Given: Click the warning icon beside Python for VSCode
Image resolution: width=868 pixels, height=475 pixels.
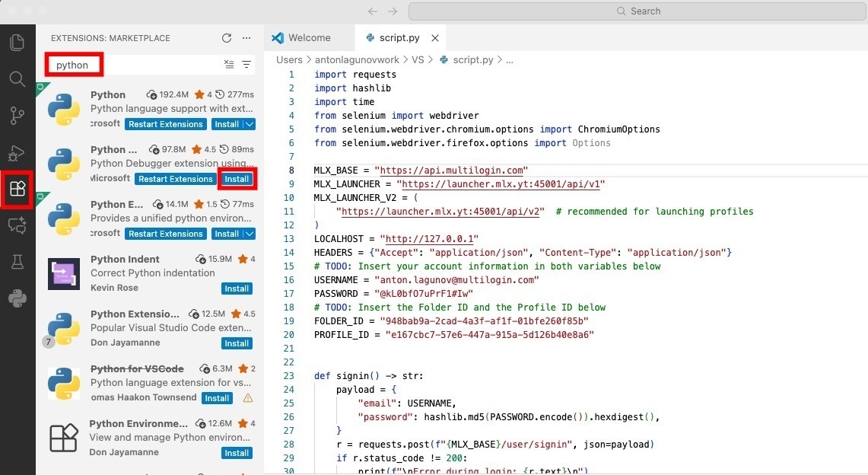Looking at the screenshot, I should [246, 397].
